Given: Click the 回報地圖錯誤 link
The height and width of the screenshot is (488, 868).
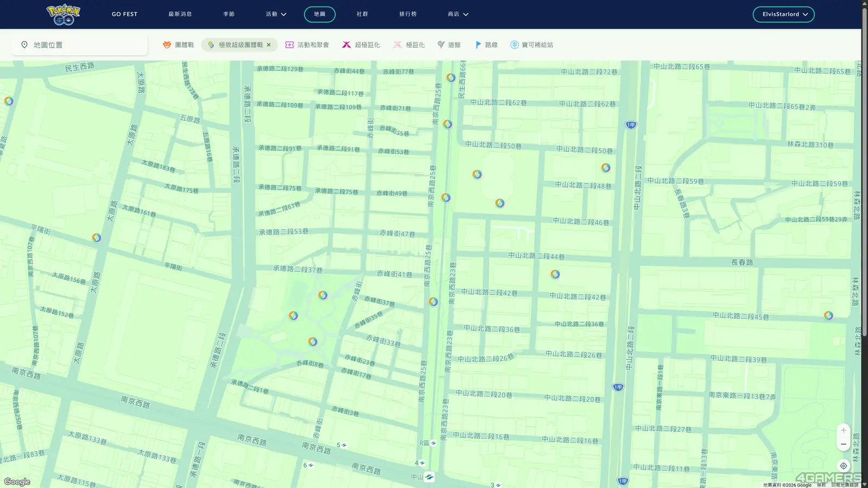Looking at the screenshot, I should (x=845, y=485).
